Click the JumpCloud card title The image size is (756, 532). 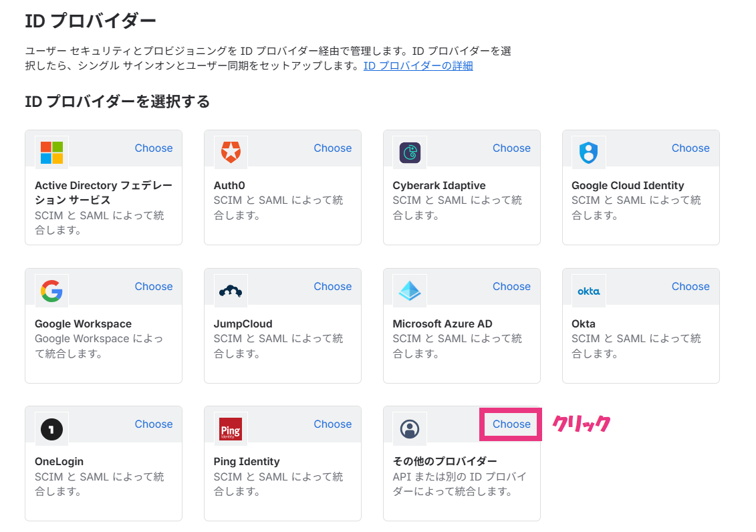pyautogui.click(x=243, y=324)
